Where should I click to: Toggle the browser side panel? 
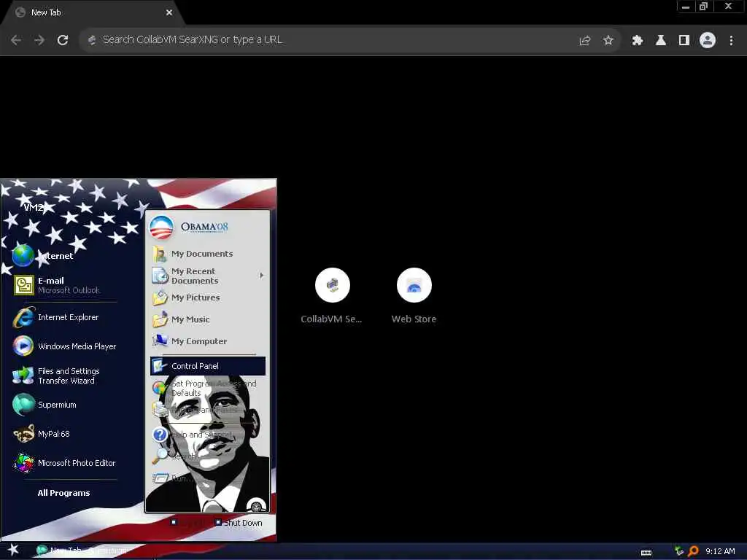tap(684, 41)
